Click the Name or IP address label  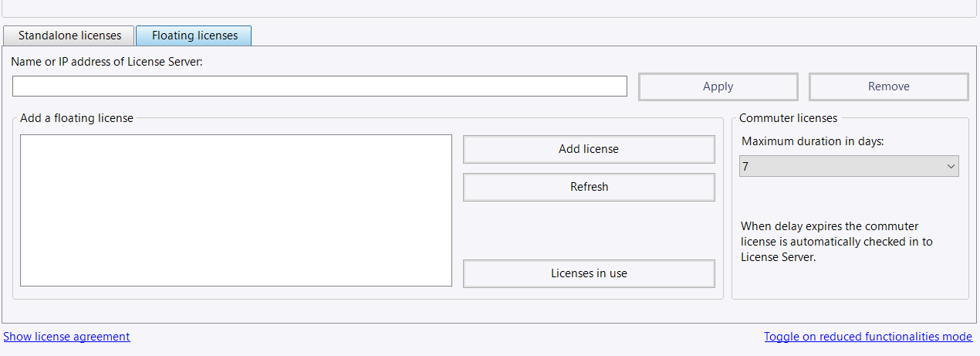coord(107,62)
